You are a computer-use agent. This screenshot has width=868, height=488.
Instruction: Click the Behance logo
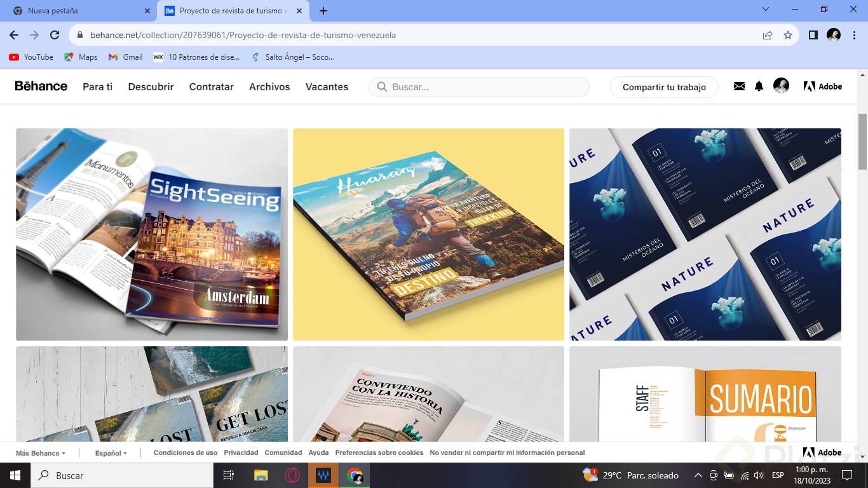(x=41, y=86)
